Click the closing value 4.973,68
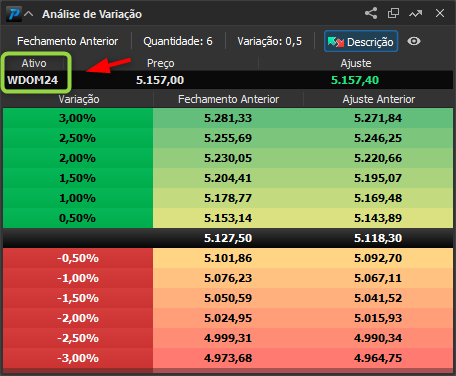Screen dimensions: 456x376 point(228,358)
